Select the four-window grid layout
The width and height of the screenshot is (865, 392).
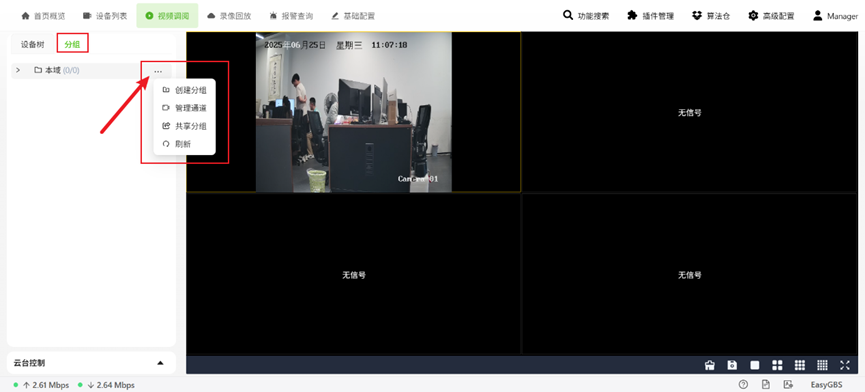tap(777, 365)
